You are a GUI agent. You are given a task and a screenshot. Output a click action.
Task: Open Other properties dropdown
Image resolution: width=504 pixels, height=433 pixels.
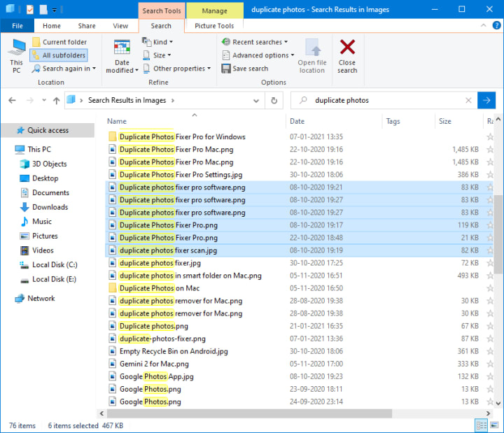coord(176,69)
